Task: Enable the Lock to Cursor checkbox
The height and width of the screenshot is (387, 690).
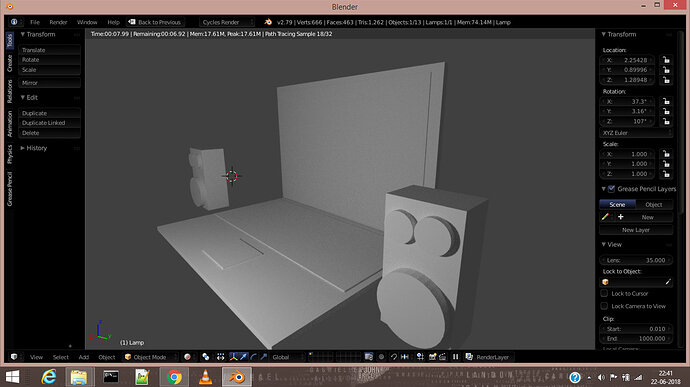Action: pyautogui.click(x=604, y=293)
